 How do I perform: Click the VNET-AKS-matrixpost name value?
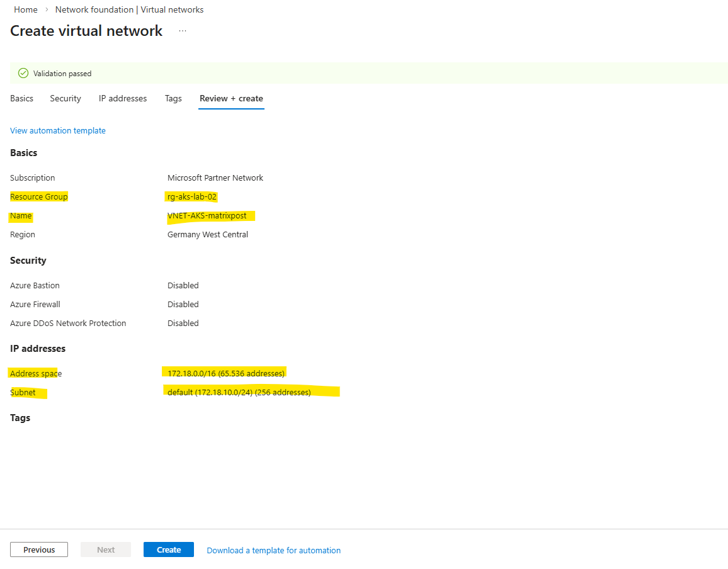tap(207, 216)
